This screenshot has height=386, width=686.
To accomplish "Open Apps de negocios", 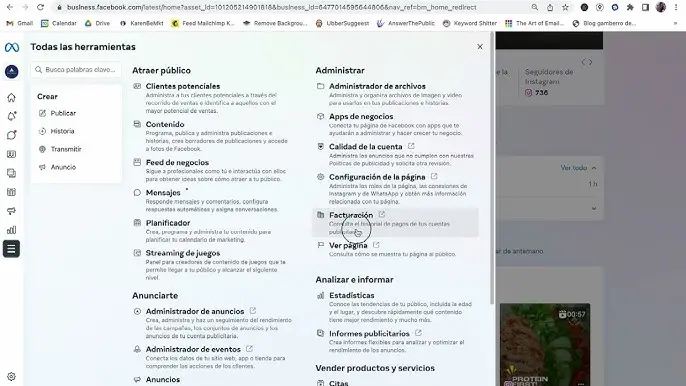I will click(361, 116).
